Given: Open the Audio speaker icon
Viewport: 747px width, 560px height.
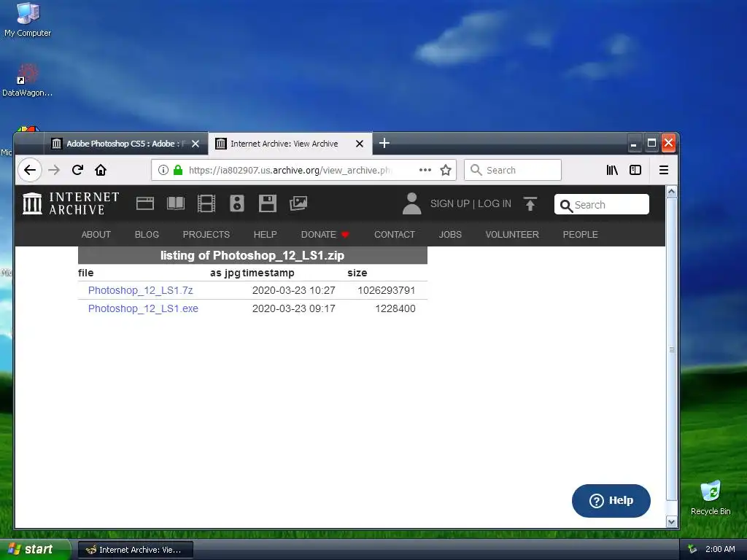Looking at the screenshot, I should tap(237, 203).
